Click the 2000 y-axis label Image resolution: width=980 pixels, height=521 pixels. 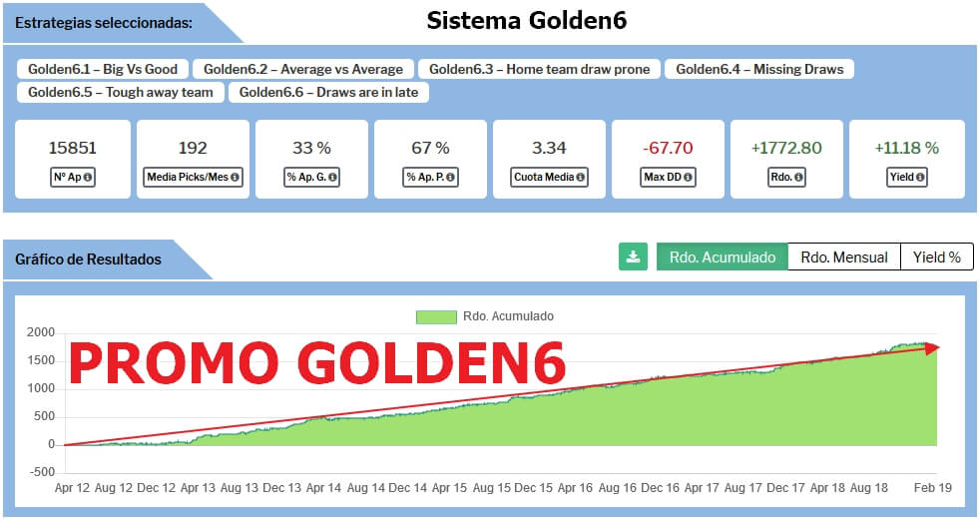[41, 332]
